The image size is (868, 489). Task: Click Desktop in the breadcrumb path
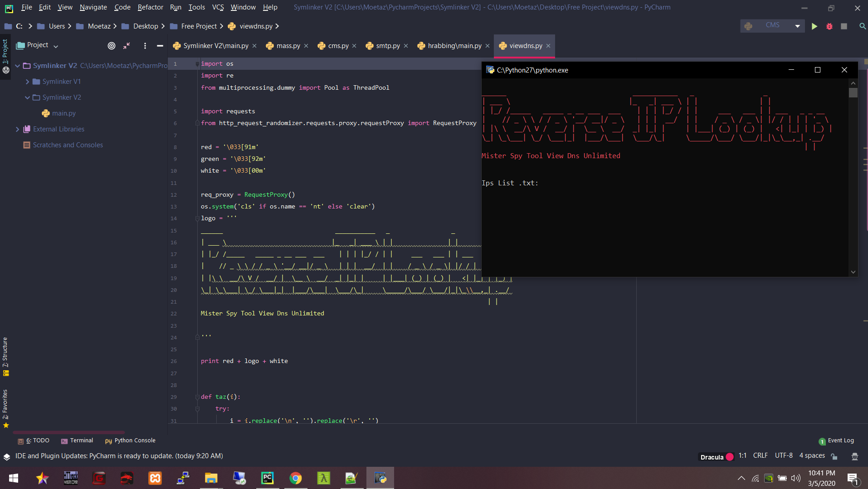pos(146,26)
